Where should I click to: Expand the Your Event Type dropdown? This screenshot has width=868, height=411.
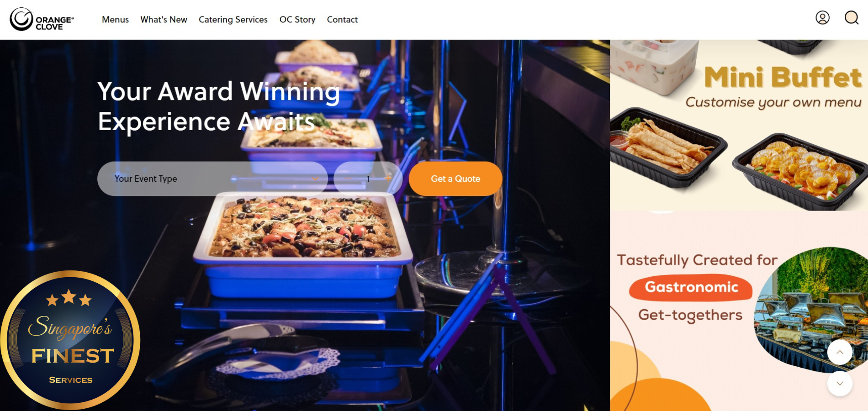pos(212,179)
